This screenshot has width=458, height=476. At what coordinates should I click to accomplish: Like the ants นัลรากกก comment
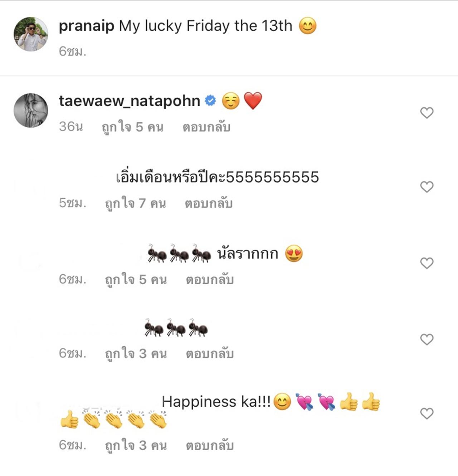point(427,263)
